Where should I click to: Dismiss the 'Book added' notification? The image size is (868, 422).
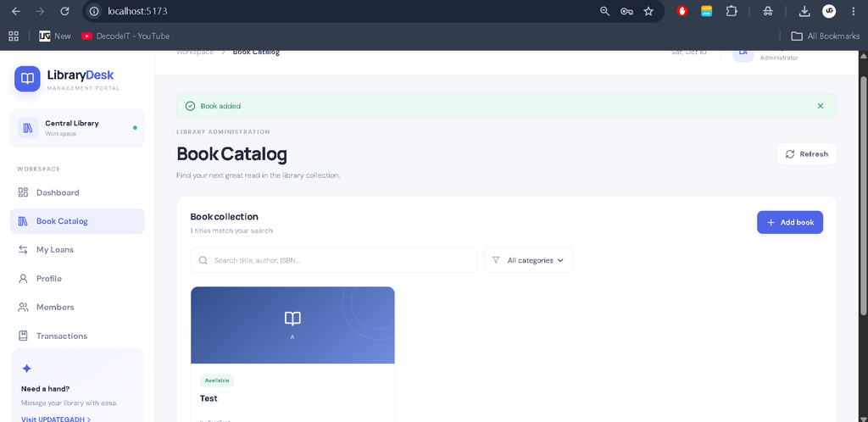pyautogui.click(x=821, y=106)
